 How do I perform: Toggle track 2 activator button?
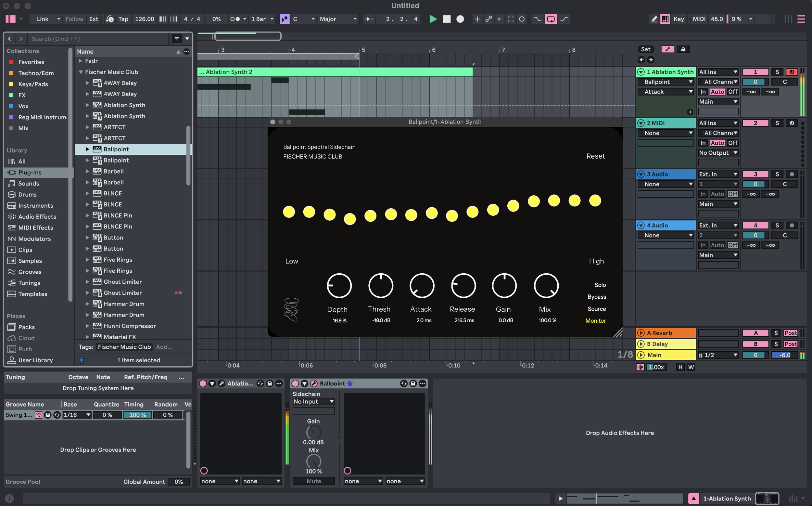coord(755,123)
